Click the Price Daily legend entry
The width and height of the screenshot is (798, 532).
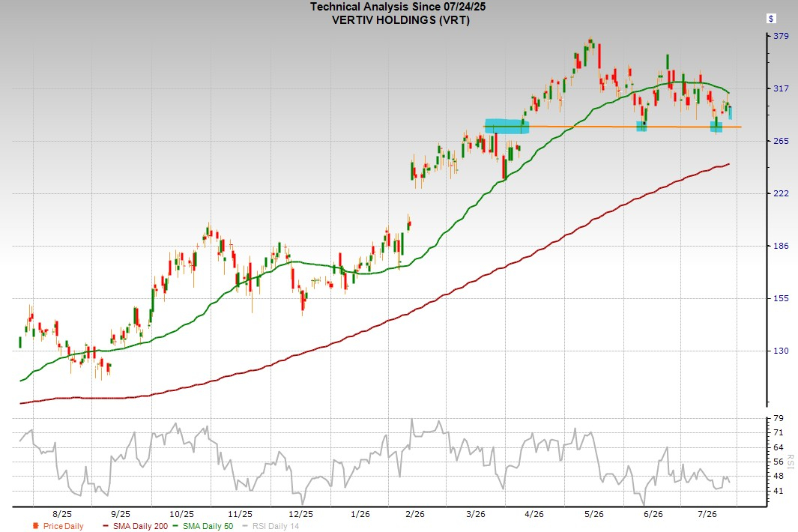[x=58, y=526]
